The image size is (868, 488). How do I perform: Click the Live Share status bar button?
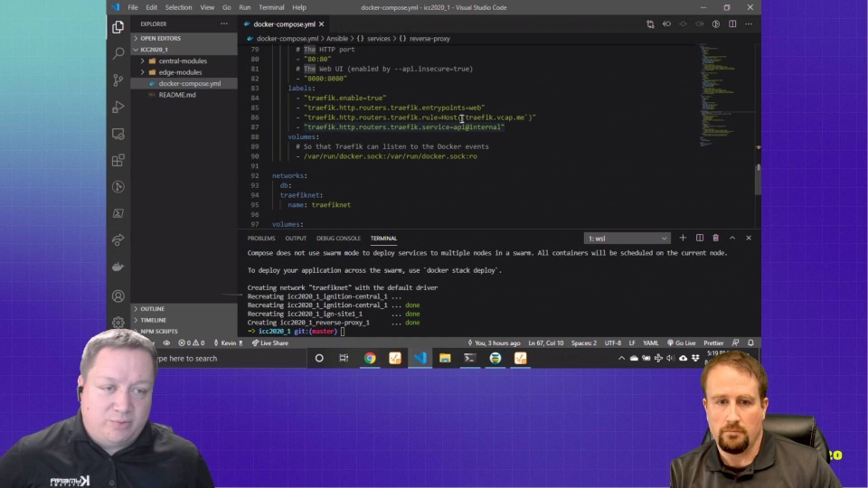pos(270,343)
